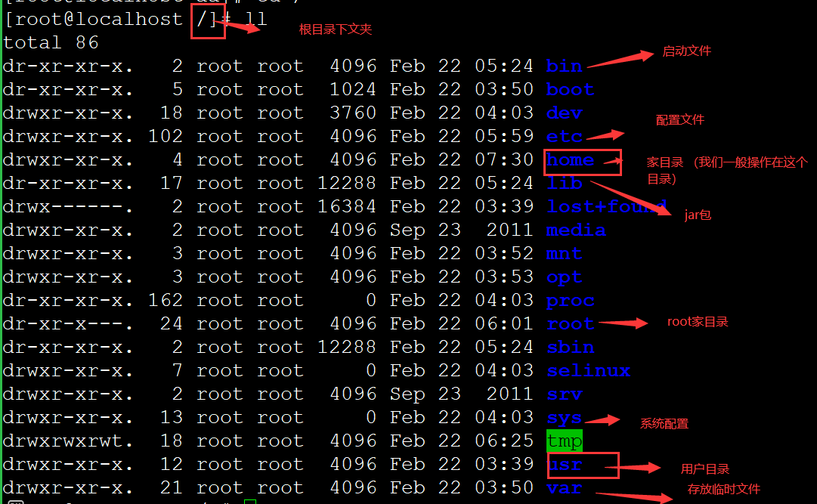Image resolution: width=817 pixels, height=504 pixels.
Task: Click the root home directory entry
Action: click(x=570, y=323)
